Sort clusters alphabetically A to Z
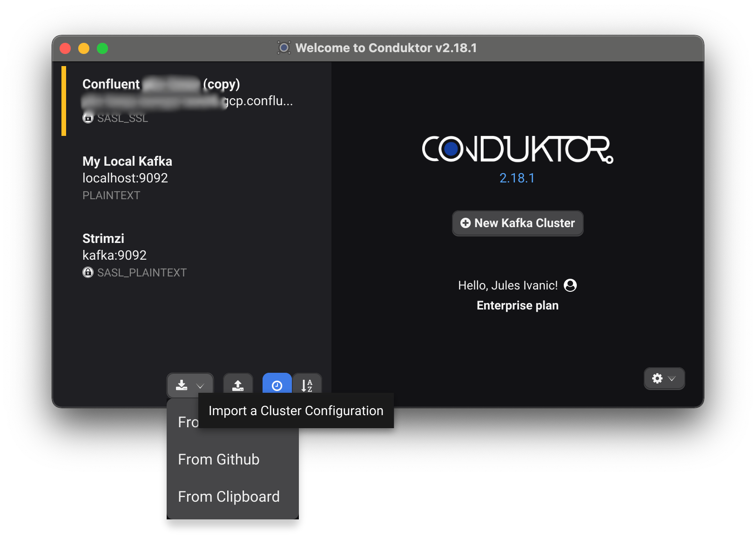 [x=307, y=385]
